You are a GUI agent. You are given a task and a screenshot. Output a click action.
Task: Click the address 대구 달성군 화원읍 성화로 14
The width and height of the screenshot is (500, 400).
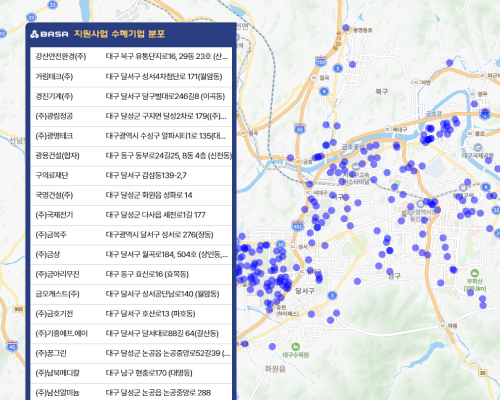(x=149, y=195)
